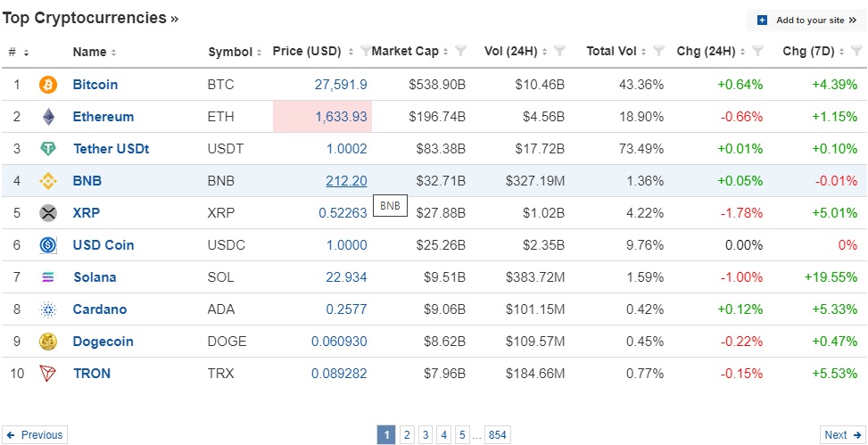This screenshot has height=445, width=868.
Task: Click the USD Coin logo icon
Action: 48,245
